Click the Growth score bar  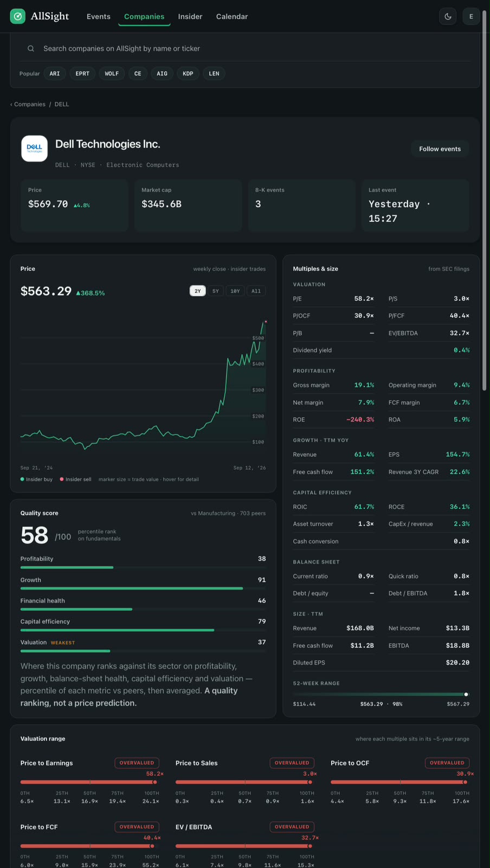143,588
